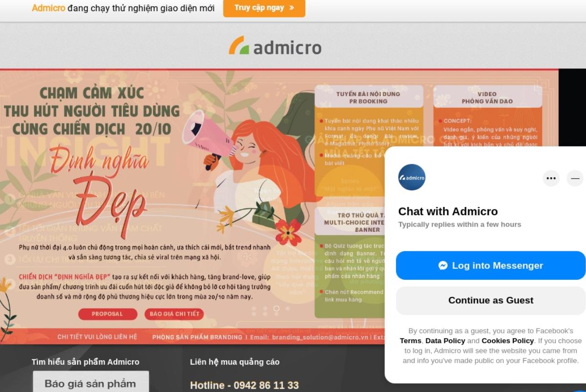Screen dimensions: 586x392
Task: Choose Continue as Guest
Action: point(491,301)
